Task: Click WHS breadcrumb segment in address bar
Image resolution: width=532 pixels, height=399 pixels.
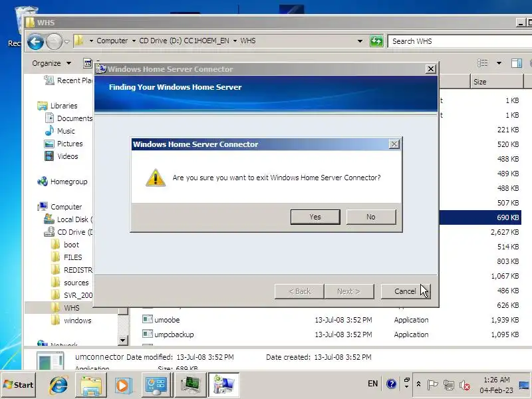Action: pos(248,41)
